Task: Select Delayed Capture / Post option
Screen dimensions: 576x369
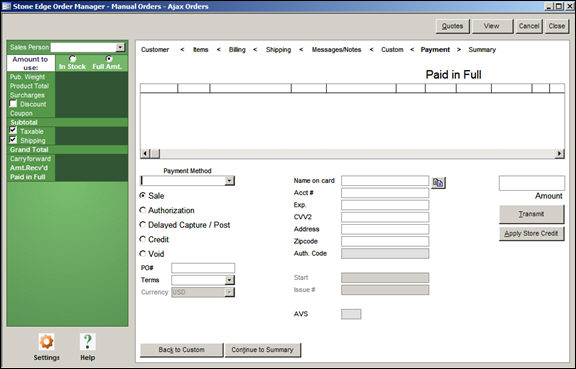Action: click(143, 225)
